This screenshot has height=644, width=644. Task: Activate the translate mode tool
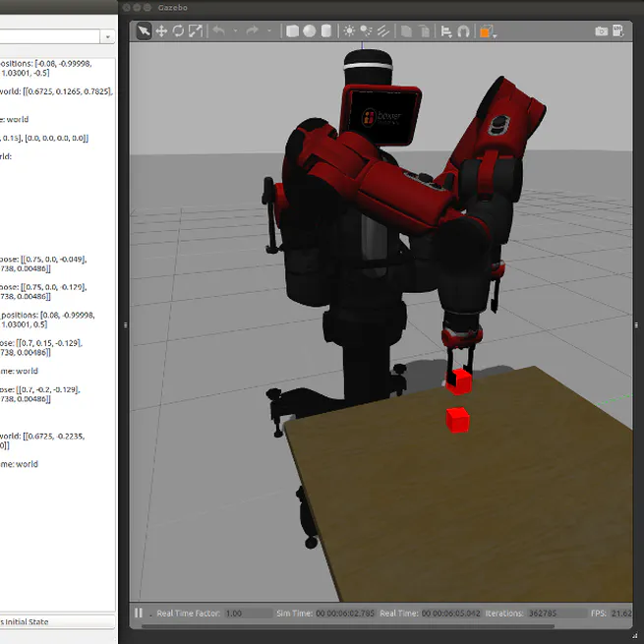tap(161, 31)
